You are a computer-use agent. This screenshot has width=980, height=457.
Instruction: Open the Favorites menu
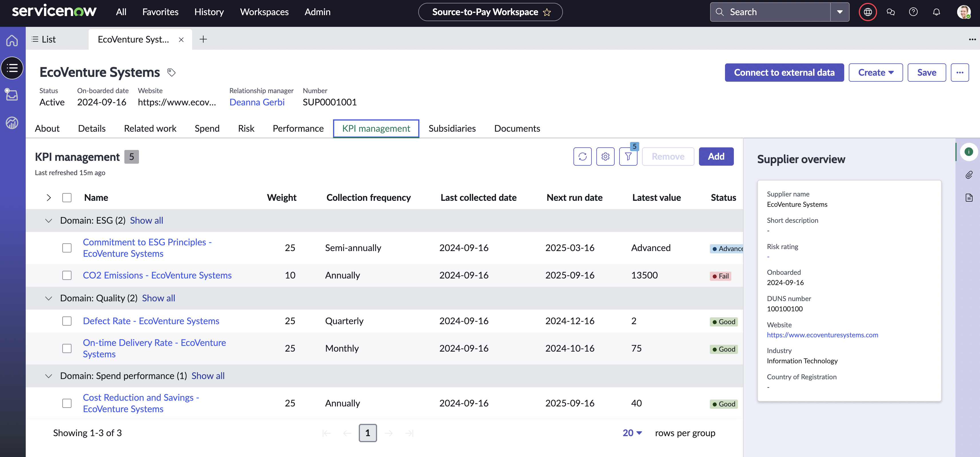point(160,12)
